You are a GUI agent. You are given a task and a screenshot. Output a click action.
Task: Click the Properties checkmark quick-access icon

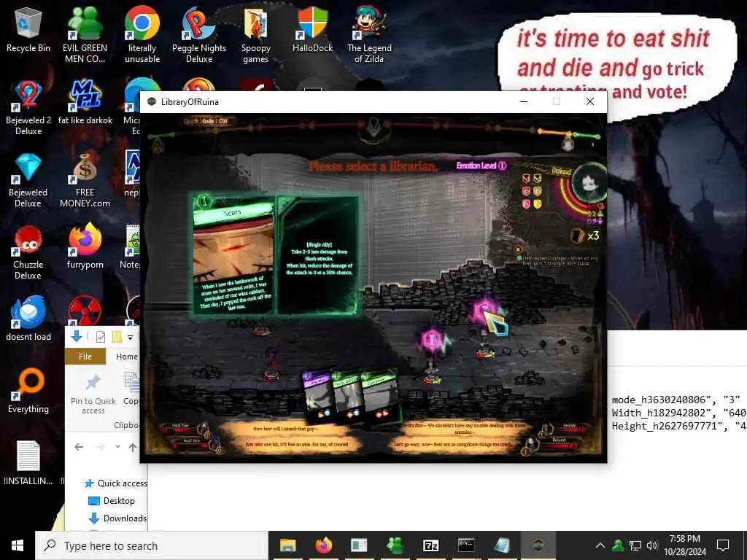tap(101, 337)
